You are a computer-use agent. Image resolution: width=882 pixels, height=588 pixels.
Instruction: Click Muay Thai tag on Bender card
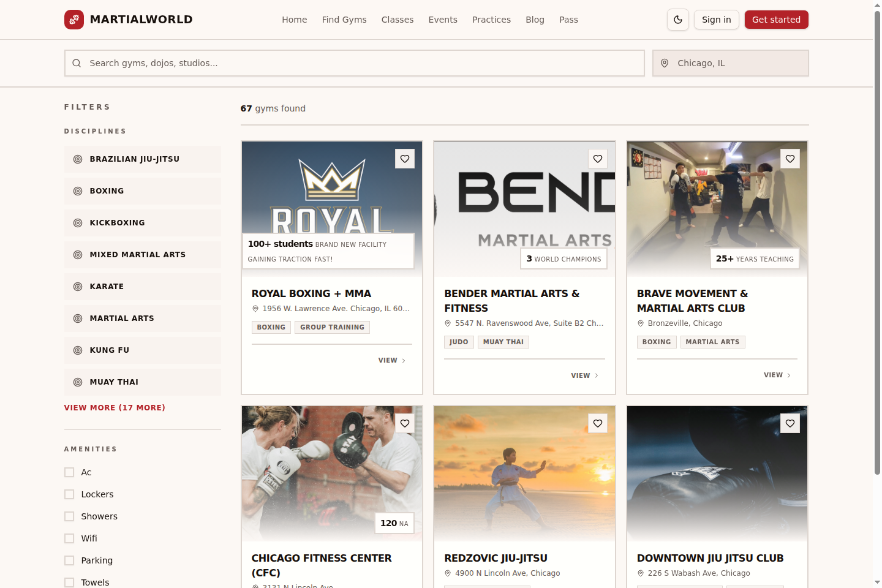503,342
